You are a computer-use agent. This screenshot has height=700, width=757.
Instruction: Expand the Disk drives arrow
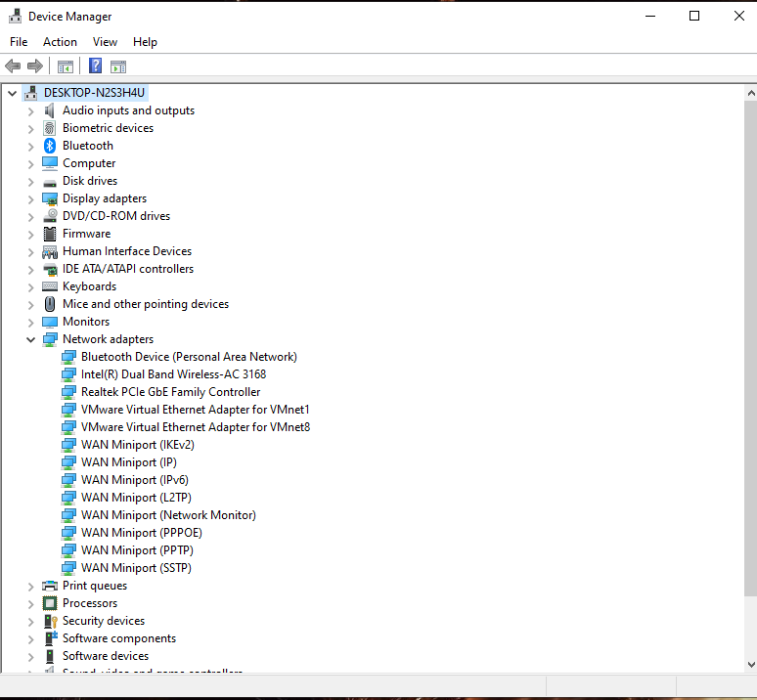pos(31,182)
